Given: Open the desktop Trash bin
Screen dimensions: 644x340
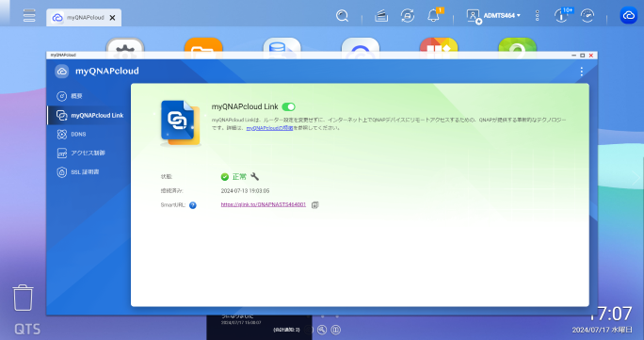Looking at the screenshot, I should [x=23, y=298].
